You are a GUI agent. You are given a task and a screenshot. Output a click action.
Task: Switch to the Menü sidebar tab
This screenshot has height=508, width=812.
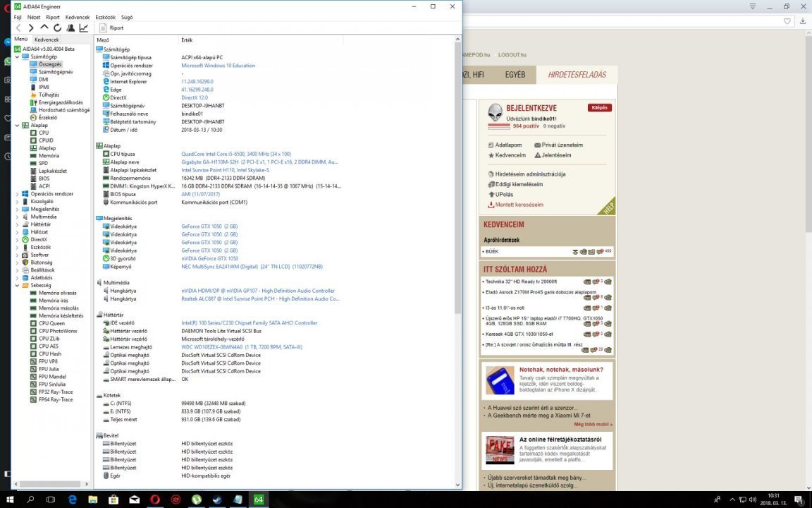tap(21, 39)
